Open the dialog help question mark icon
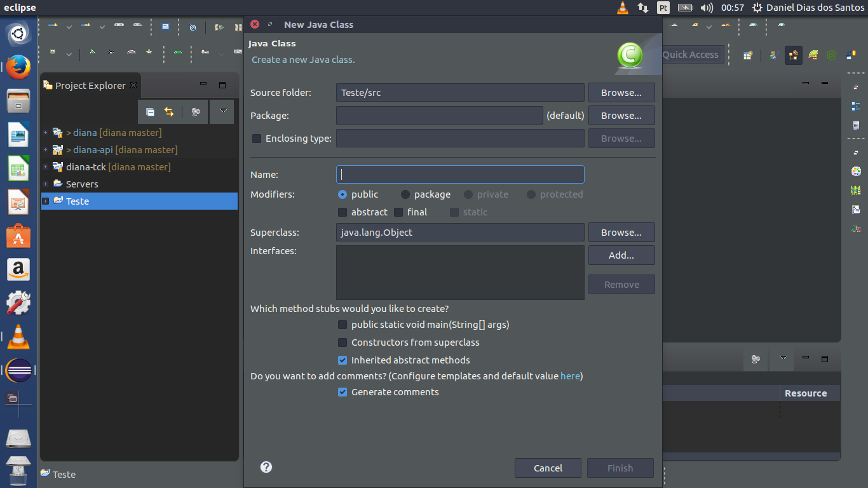868x488 pixels. pyautogui.click(x=266, y=467)
